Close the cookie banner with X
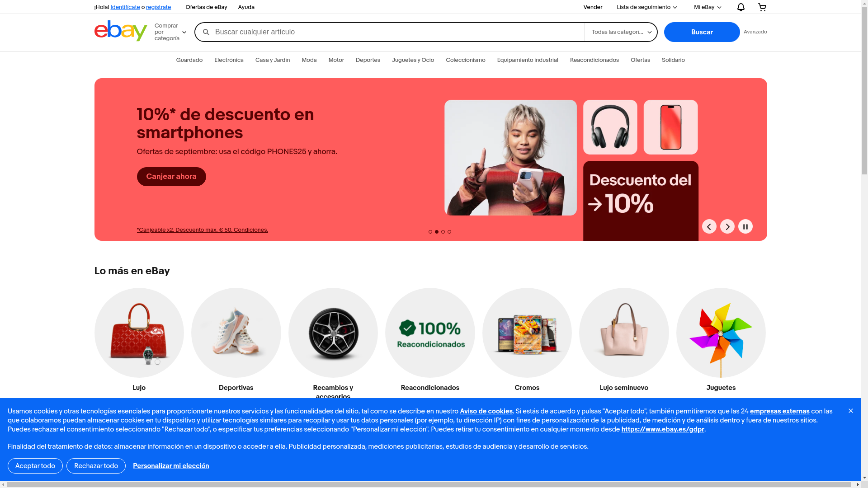 pos(851,411)
